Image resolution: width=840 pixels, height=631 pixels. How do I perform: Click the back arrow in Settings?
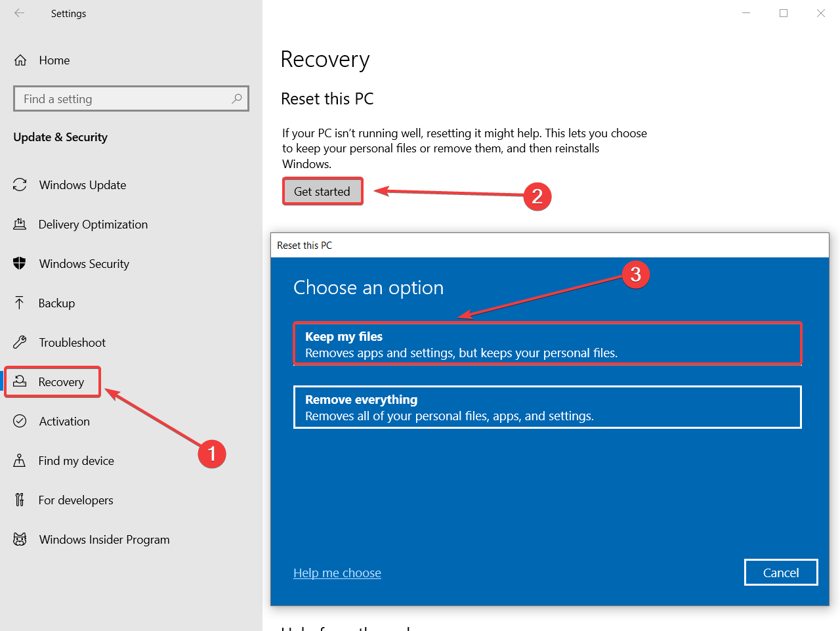(20, 13)
